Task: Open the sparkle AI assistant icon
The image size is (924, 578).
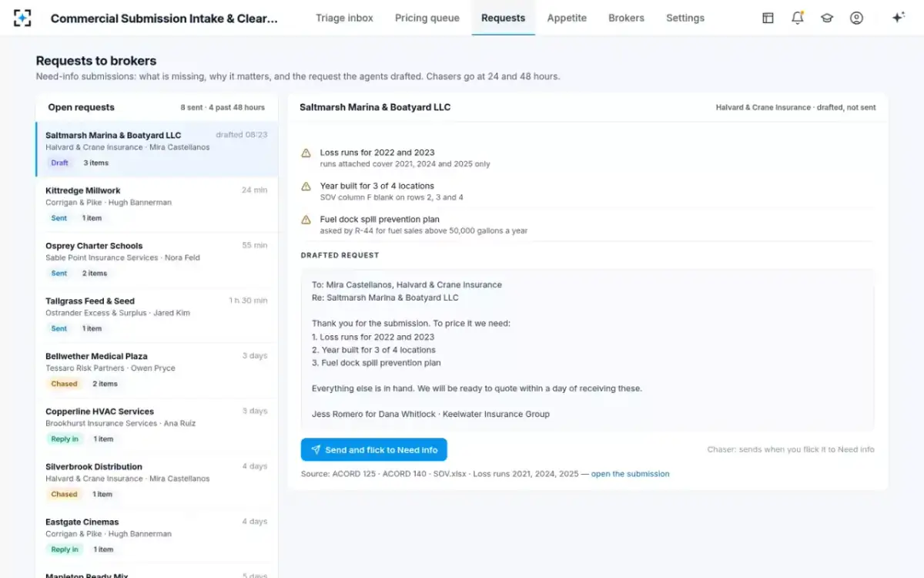Action: coord(898,18)
